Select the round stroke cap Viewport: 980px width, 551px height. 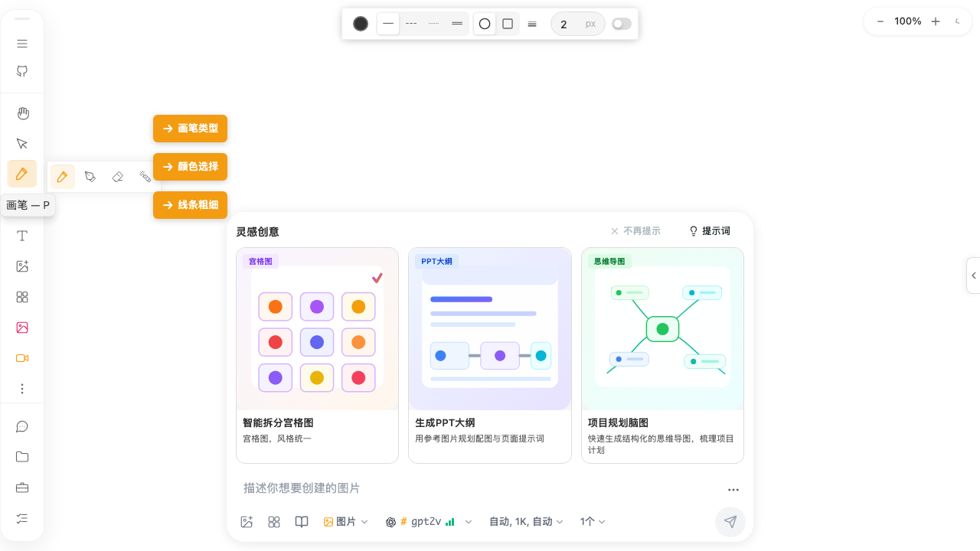click(485, 24)
